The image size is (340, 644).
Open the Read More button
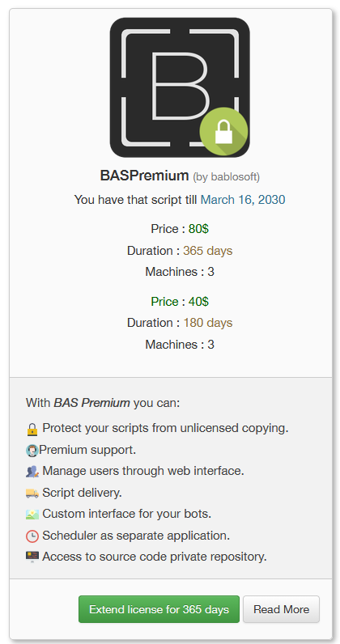pos(281,609)
